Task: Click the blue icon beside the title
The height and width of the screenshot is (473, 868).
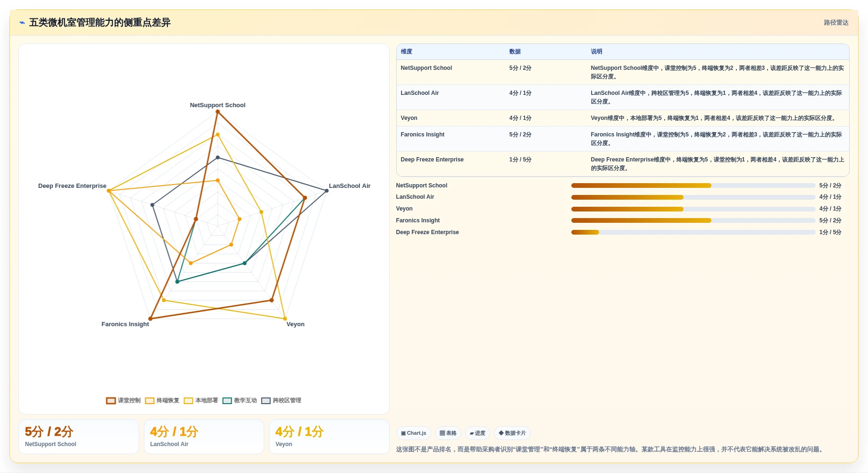Action: coord(22,23)
